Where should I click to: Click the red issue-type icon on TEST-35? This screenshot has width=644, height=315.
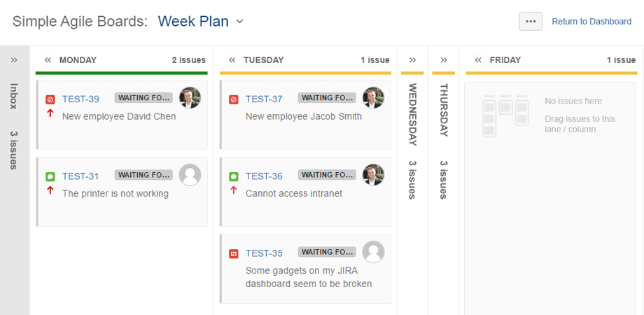point(233,254)
